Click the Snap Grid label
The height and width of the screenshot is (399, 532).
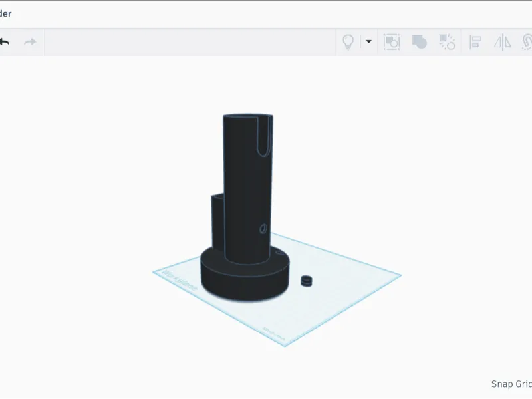tap(511, 384)
